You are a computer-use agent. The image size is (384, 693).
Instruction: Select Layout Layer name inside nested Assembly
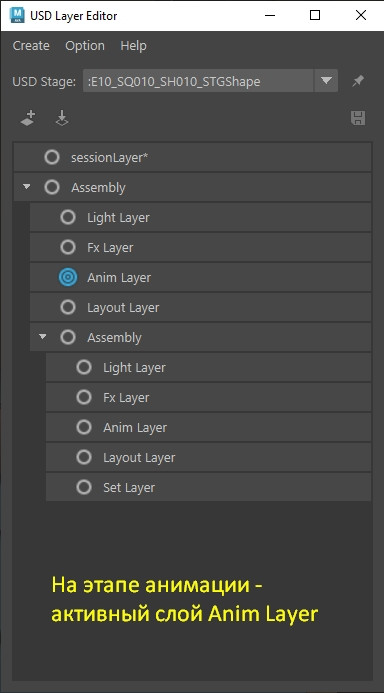tap(139, 458)
